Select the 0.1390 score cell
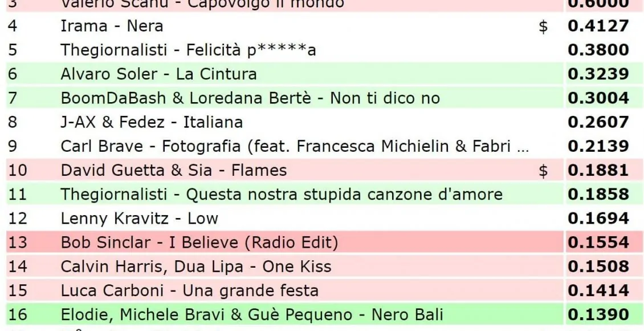The width and height of the screenshot is (644, 331). click(x=598, y=314)
